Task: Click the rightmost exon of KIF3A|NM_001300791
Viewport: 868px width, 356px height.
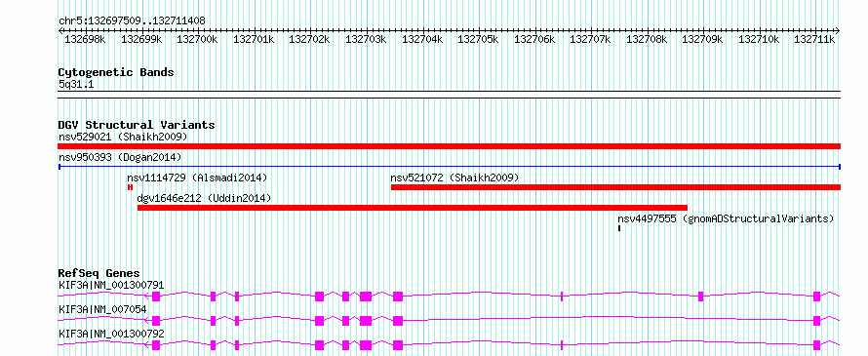Action: click(816, 297)
